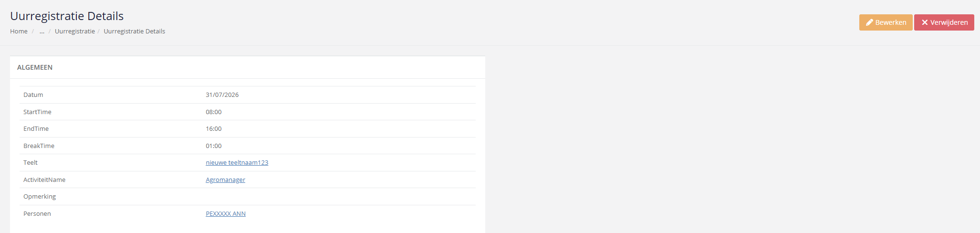Click the ALGEMEEN panel header
Viewport: 980px width, 233px height.
coord(248,67)
